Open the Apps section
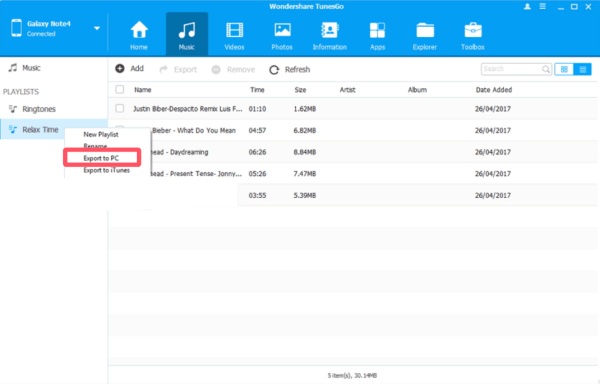This screenshot has width=600, height=384. tap(377, 36)
